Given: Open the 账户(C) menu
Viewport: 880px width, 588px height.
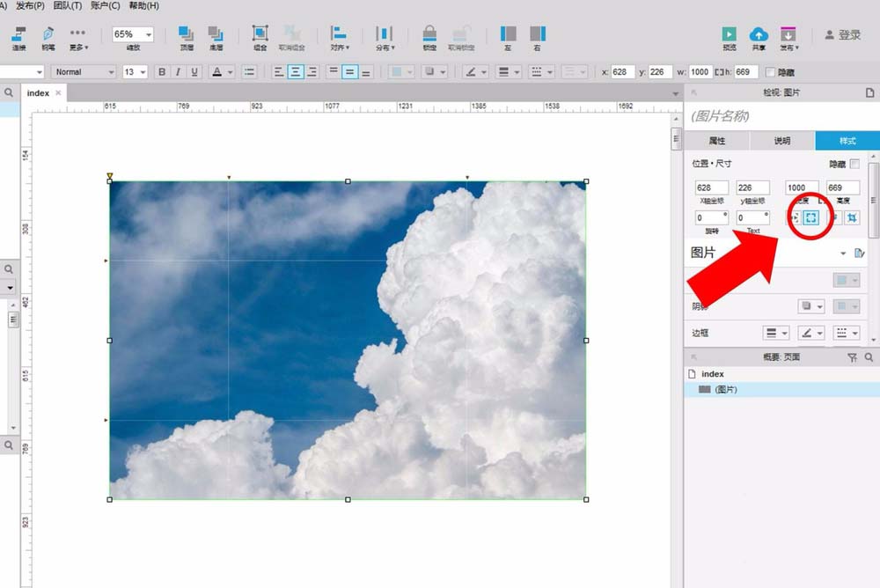Looking at the screenshot, I should pos(105,5).
